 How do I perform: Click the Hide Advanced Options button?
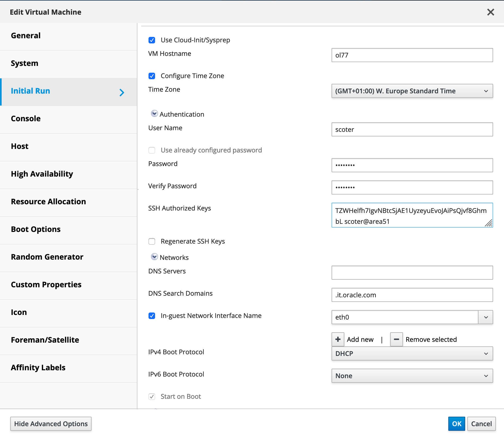coord(51,424)
